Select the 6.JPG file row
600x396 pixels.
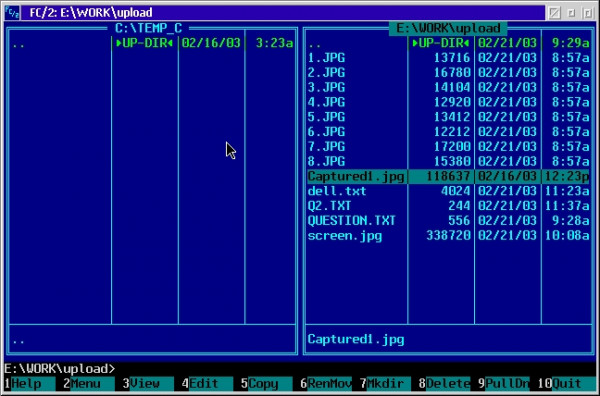click(x=448, y=132)
